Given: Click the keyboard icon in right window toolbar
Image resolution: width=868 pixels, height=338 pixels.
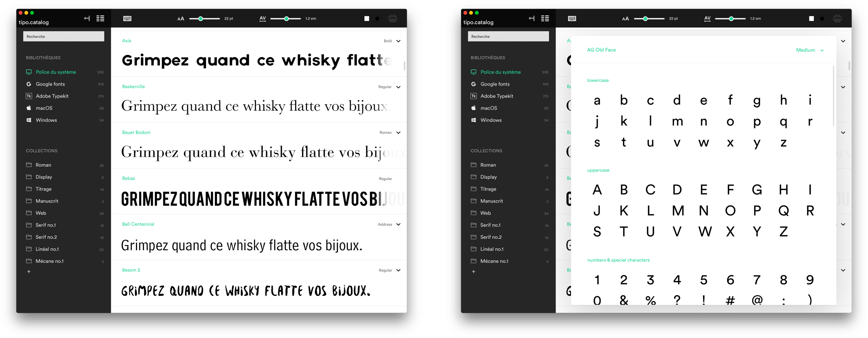Looking at the screenshot, I should [x=572, y=18].
